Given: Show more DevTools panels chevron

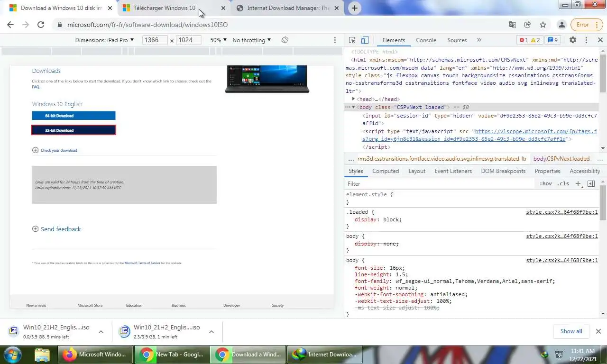Looking at the screenshot, I should [x=479, y=40].
